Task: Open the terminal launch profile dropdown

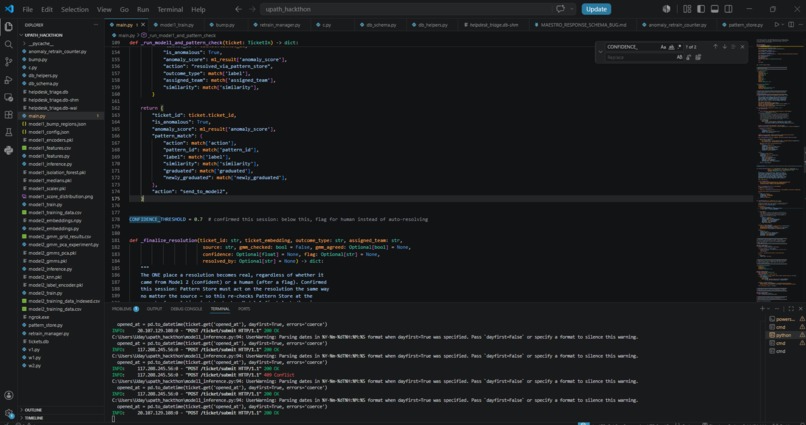Action: [x=769, y=308]
